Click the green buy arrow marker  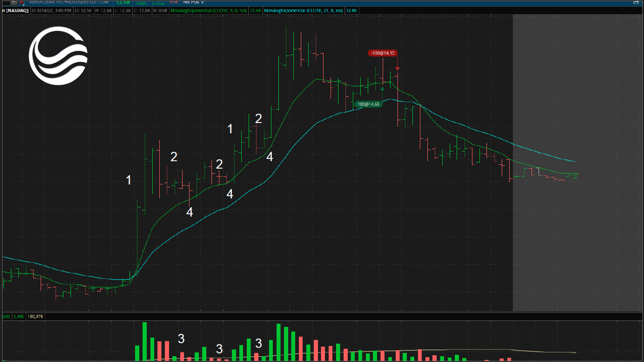[x=382, y=89]
